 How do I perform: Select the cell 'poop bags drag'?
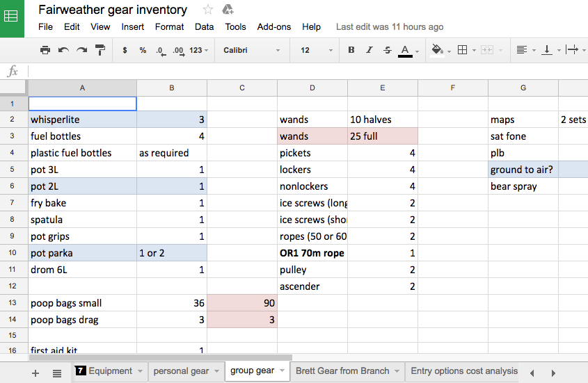pyautogui.click(x=83, y=320)
